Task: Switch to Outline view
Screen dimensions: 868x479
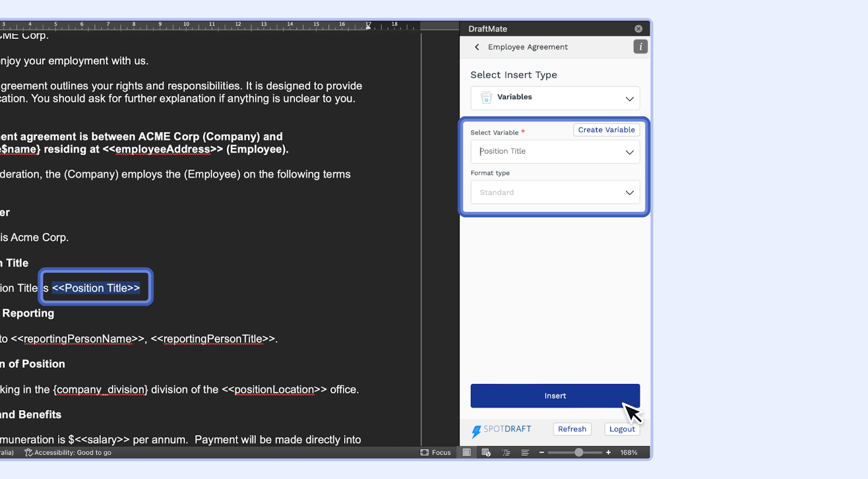Action: point(506,452)
